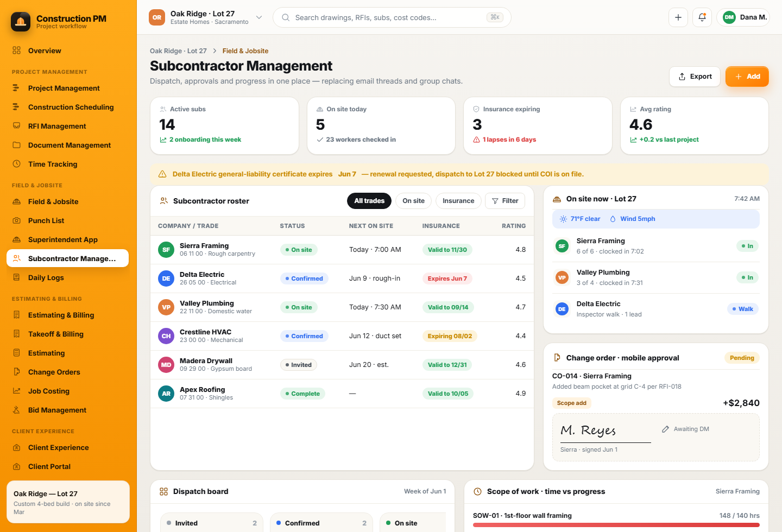Open Overview via its grid icon
Screen dimensions: 782x532
click(x=16, y=50)
